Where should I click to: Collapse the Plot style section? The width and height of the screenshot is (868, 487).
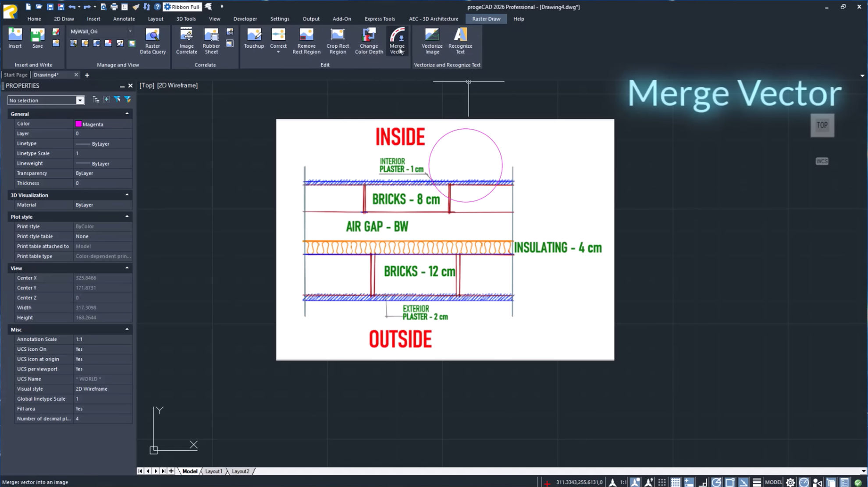point(127,216)
